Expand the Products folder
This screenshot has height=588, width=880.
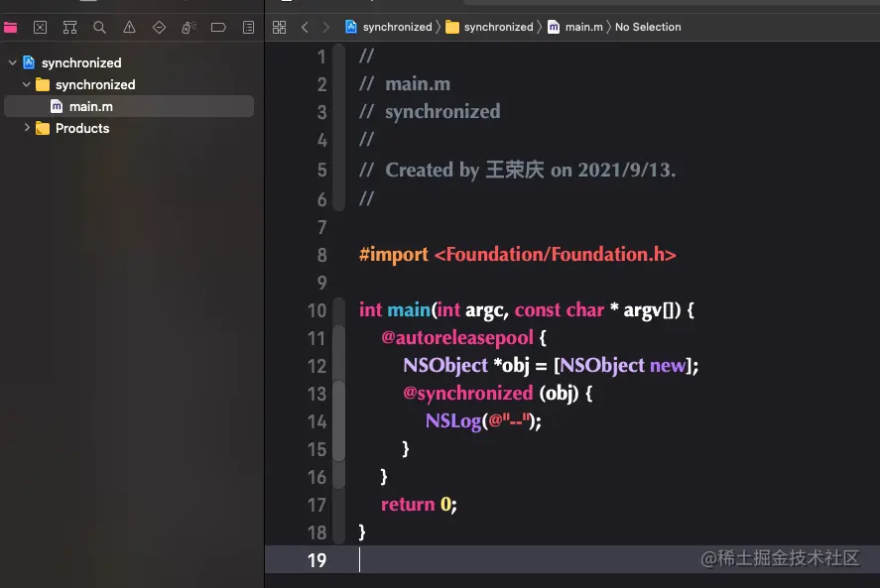pos(27,128)
